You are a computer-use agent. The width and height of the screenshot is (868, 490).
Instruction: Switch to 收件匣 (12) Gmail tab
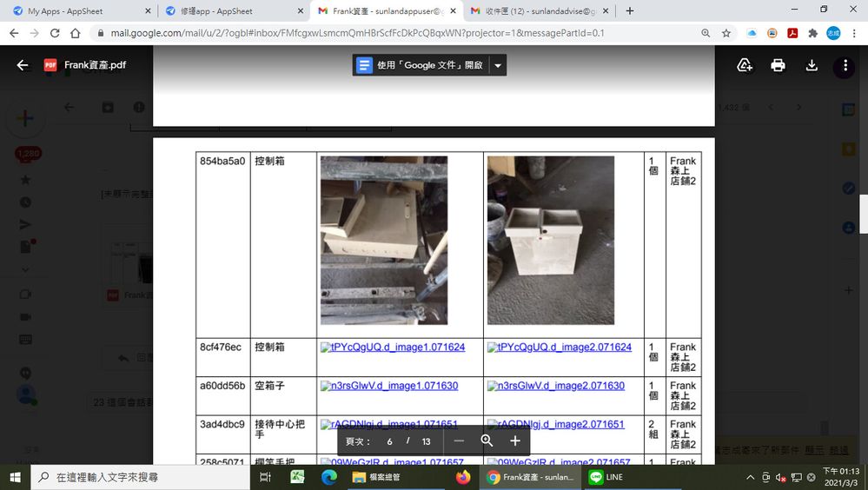pyautogui.click(x=540, y=11)
